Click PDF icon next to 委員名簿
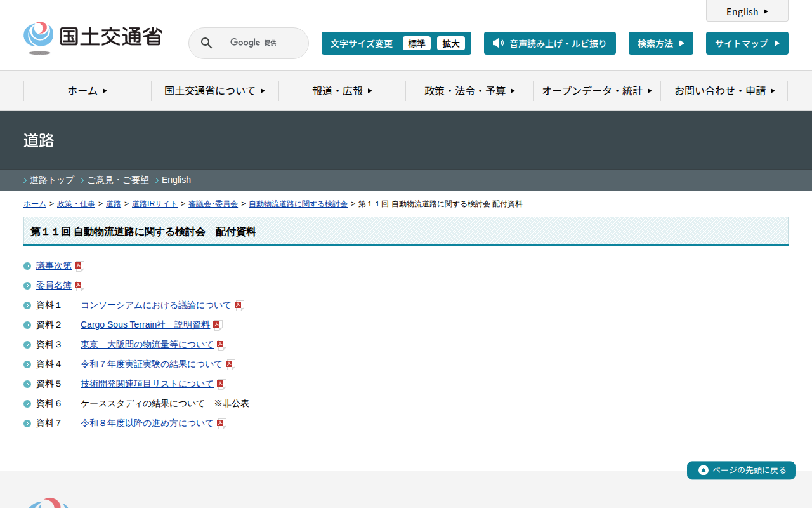Screen dimensions: 812x508 79,286
